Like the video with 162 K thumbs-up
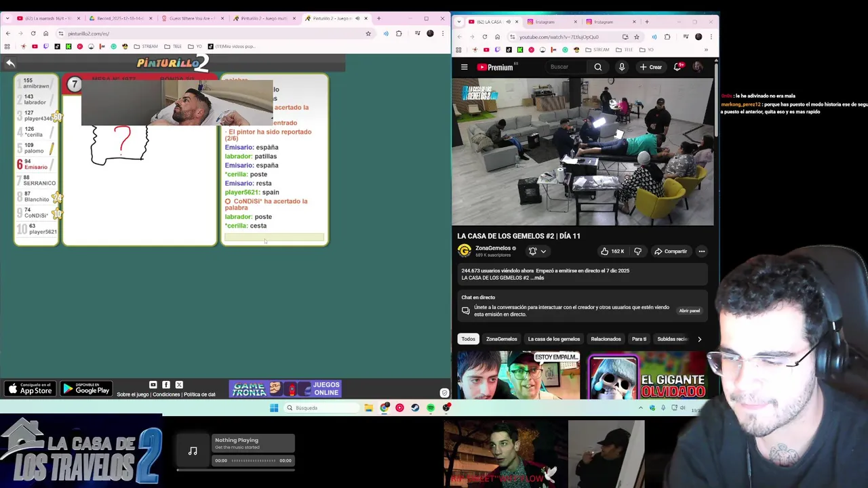Image resolution: width=868 pixels, height=488 pixels. [x=612, y=251]
